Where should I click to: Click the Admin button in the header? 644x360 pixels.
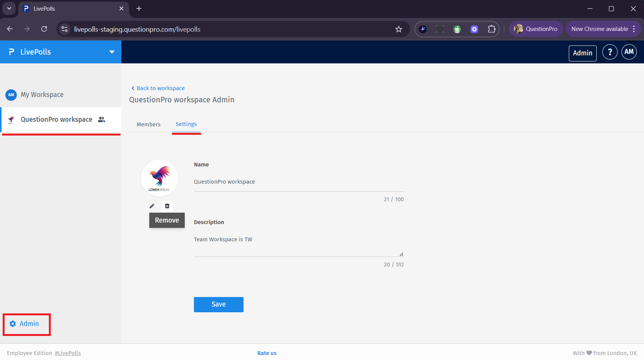[x=583, y=53]
